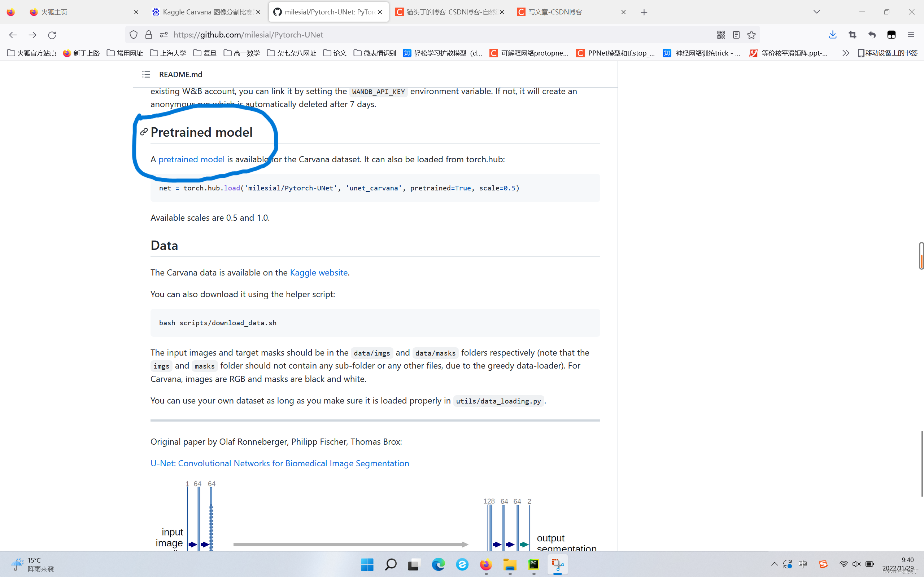This screenshot has height=577, width=924.
Task: Expand the list all tabs dropdown
Action: (x=816, y=12)
